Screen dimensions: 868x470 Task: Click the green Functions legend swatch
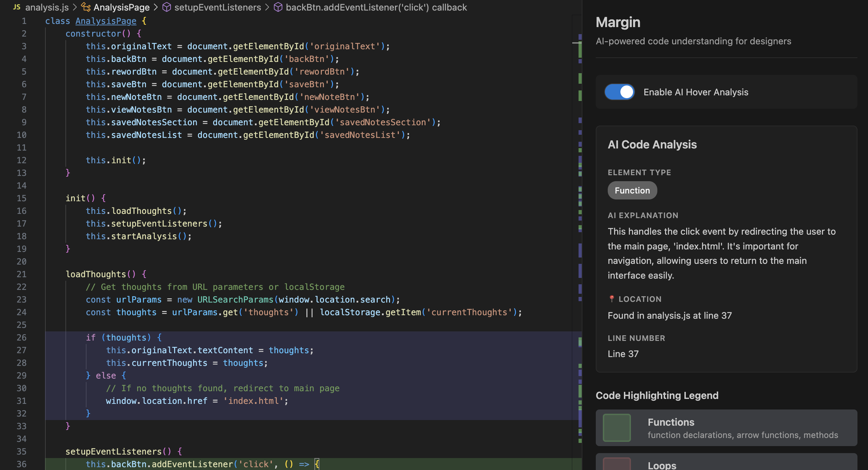click(x=617, y=427)
